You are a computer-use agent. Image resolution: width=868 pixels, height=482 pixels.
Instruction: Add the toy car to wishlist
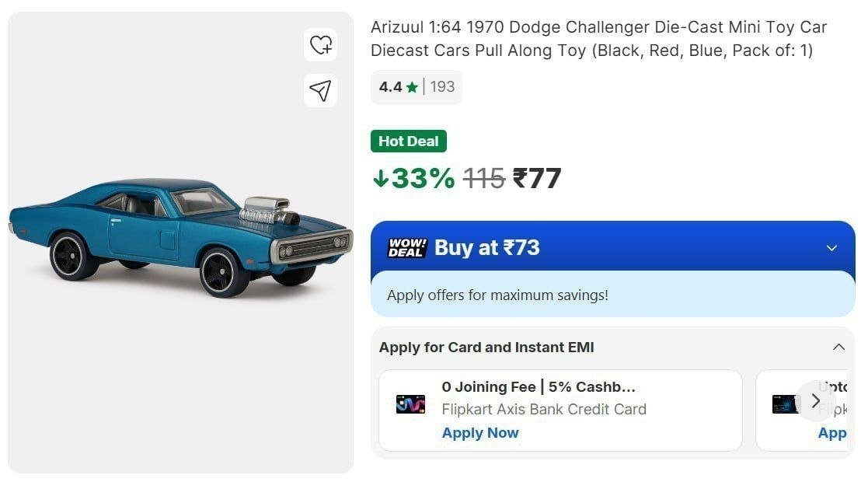[x=321, y=44]
